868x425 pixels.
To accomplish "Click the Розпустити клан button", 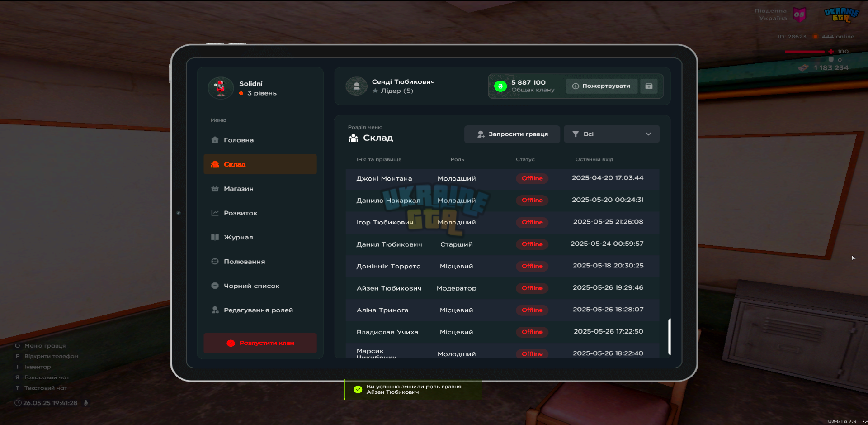I will tap(260, 343).
